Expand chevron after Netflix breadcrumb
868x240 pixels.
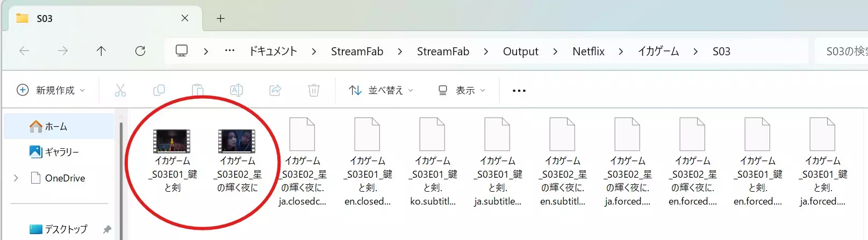coord(621,52)
